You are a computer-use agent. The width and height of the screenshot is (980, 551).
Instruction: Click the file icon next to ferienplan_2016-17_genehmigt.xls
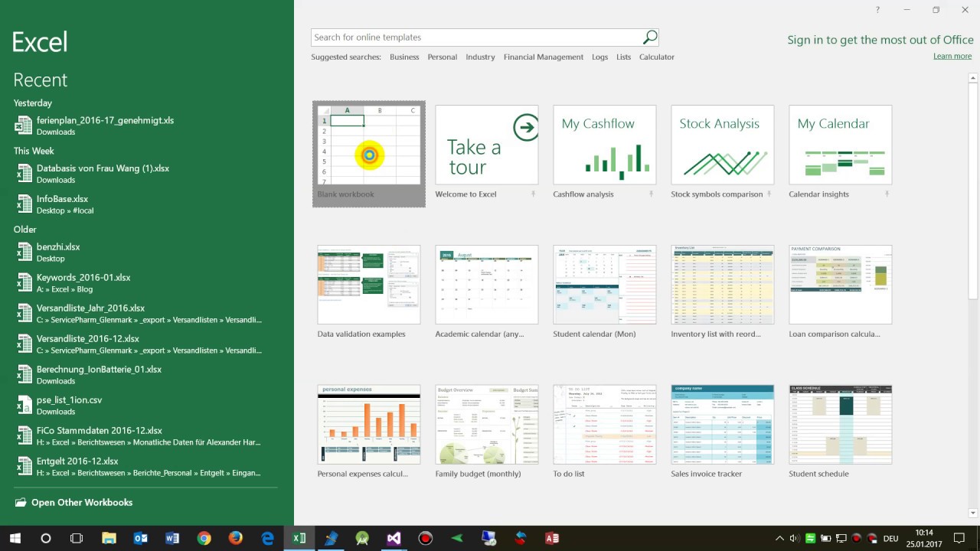click(x=24, y=126)
